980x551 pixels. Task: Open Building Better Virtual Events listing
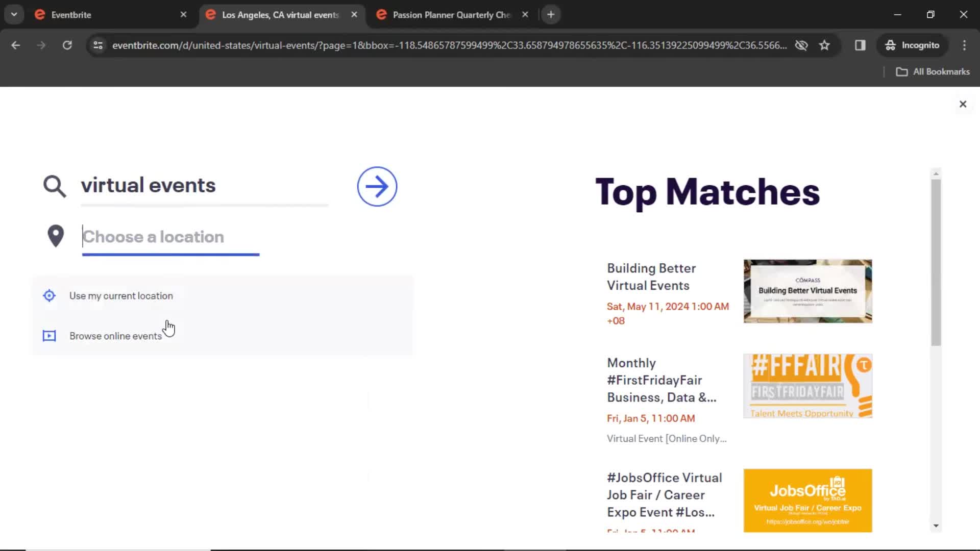point(651,277)
